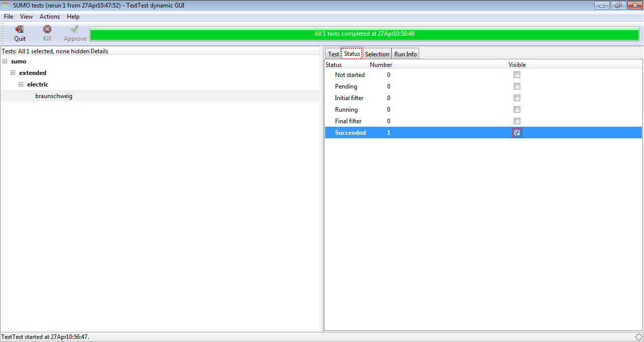Click the resize grip in bottom-right corner
This screenshot has width=644, height=342.
[x=639, y=337]
